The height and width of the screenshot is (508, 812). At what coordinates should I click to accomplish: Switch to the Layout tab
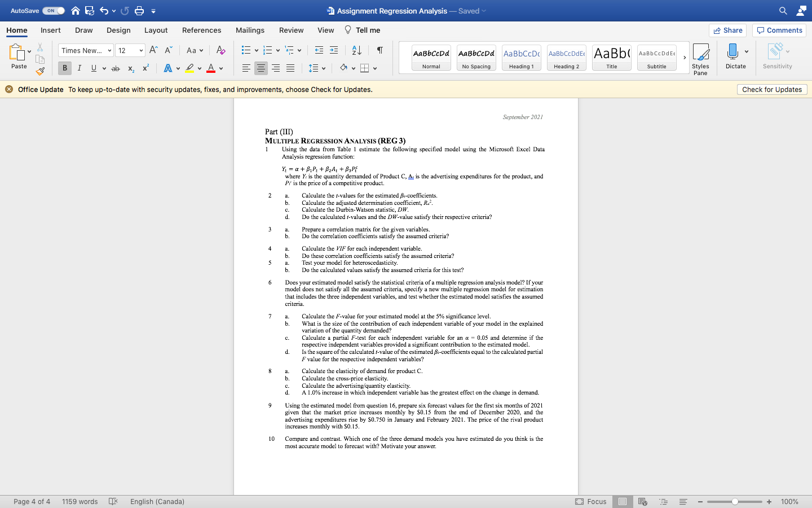156,30
